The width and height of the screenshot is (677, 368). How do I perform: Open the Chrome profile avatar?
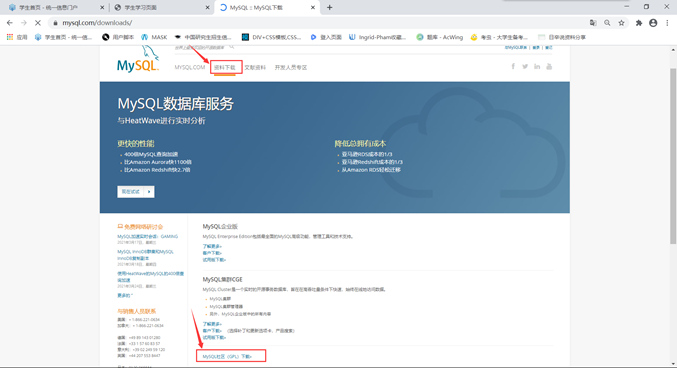(x=653, y=23)
